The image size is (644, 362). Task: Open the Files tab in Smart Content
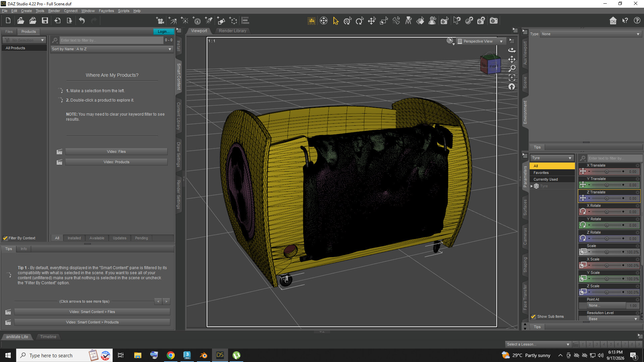pyautogui.click(x=9, y=32)
